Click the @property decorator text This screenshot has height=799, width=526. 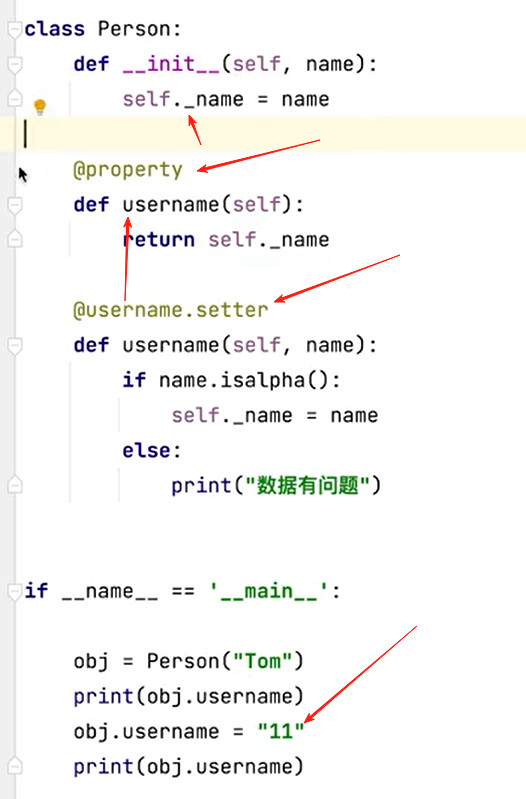coord(128,170)
